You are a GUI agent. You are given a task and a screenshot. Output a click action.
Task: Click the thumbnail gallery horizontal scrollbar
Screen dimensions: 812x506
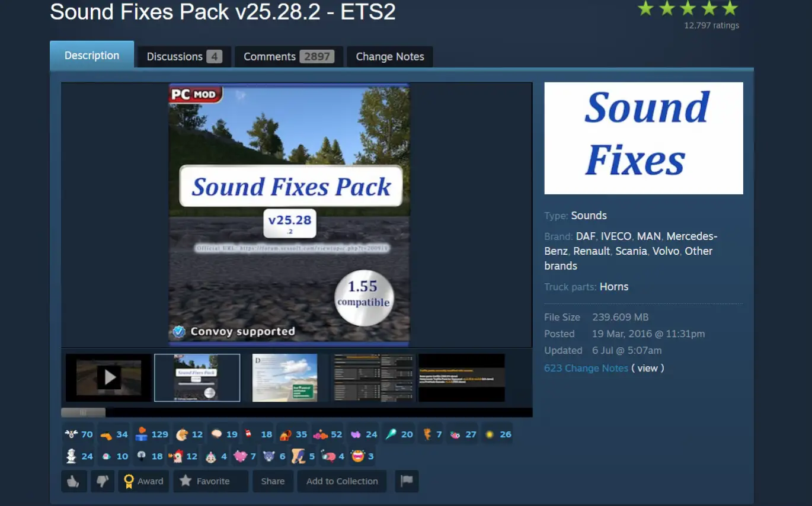[83, 412]
